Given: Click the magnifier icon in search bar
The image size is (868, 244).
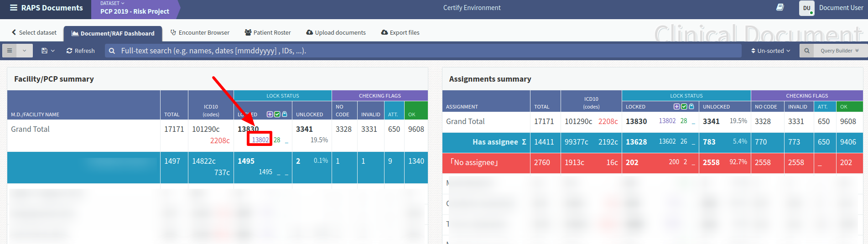Looking at the screenshot, I should coord(112,51).
